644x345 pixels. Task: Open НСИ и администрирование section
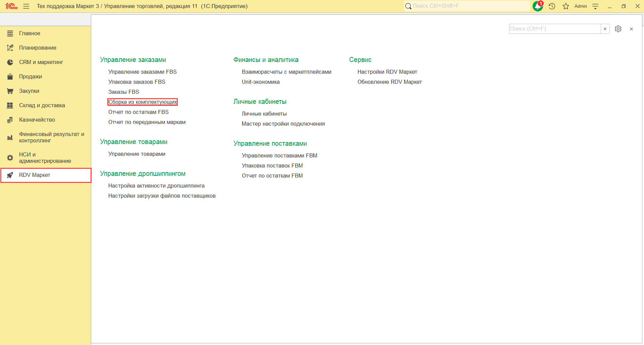click(x=46, y=158)
